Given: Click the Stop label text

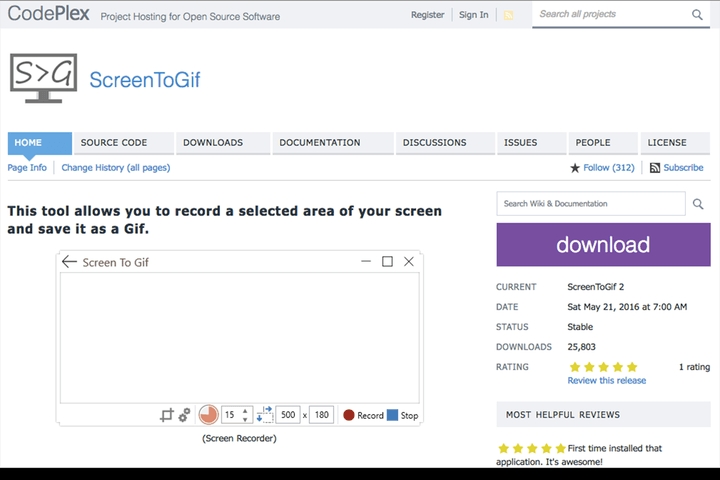Looking at the screenshot, I should coord(409,415).
